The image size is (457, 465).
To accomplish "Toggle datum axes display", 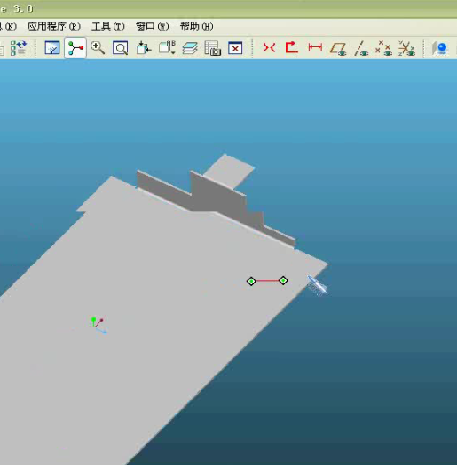I will 361,48.
